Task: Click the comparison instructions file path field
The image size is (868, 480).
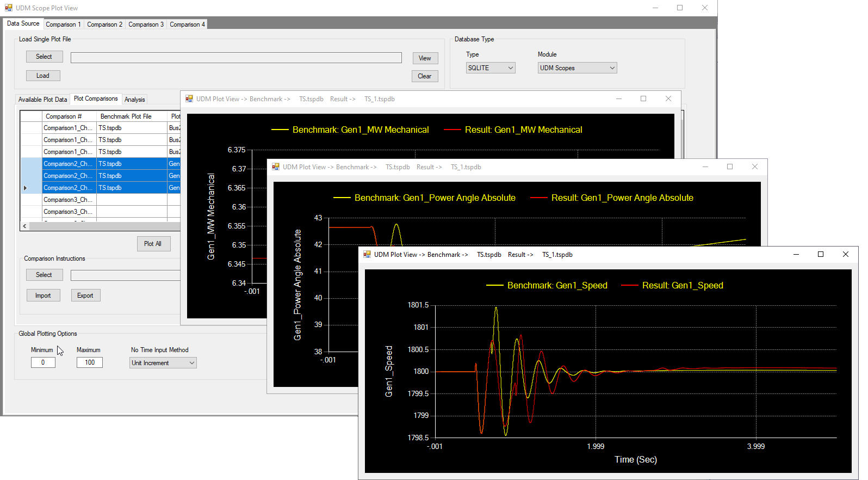Action: pyautogui.click(x=126, y=275)
